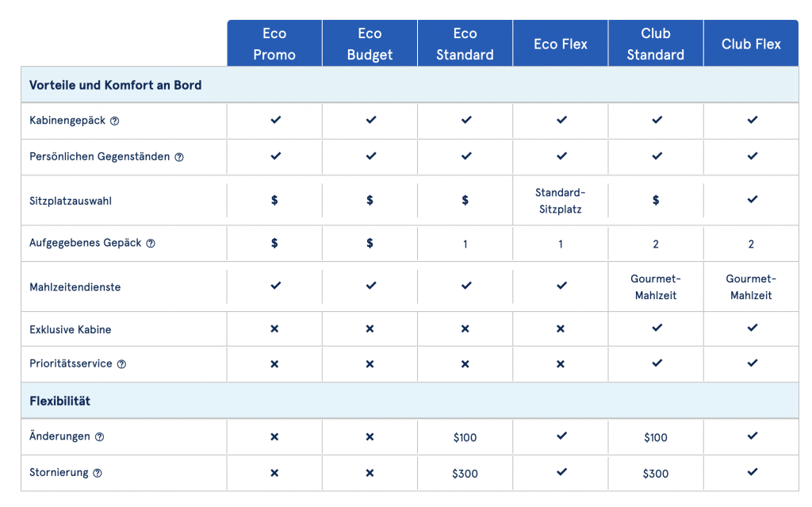Select the Club Flex column header

click(x=751, y=44)
